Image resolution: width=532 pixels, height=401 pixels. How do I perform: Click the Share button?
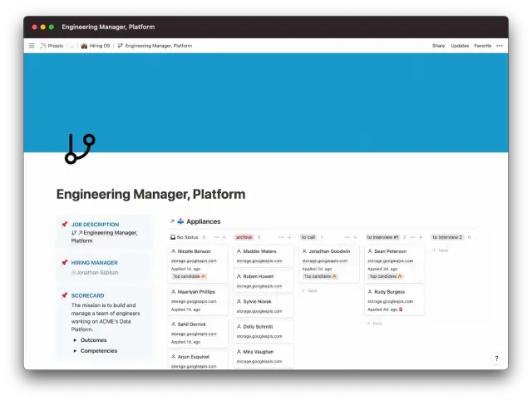point(438,46)
